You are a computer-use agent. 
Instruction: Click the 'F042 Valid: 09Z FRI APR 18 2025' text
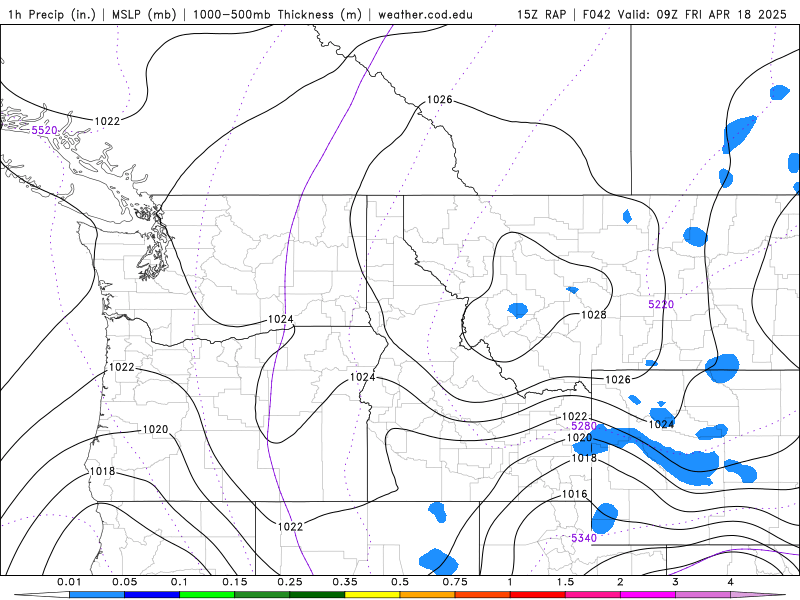(685, 14)
